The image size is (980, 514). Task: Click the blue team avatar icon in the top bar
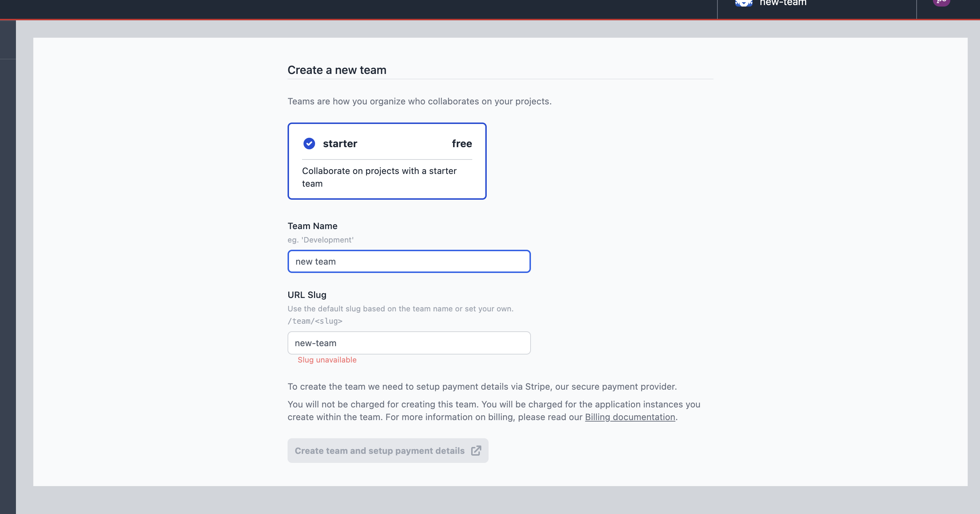coord(744,3)
